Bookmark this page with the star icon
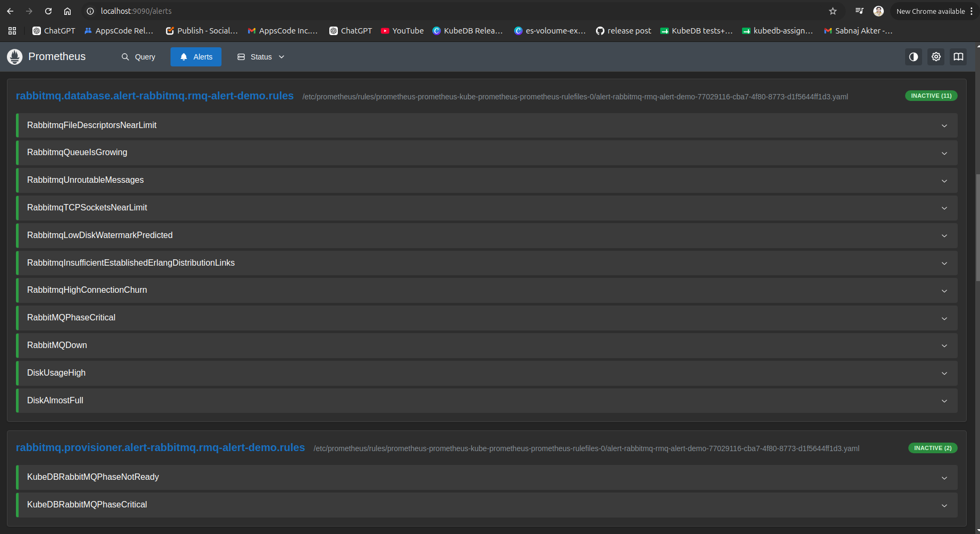Screen dimensions: 980x534 pos(833,11)
